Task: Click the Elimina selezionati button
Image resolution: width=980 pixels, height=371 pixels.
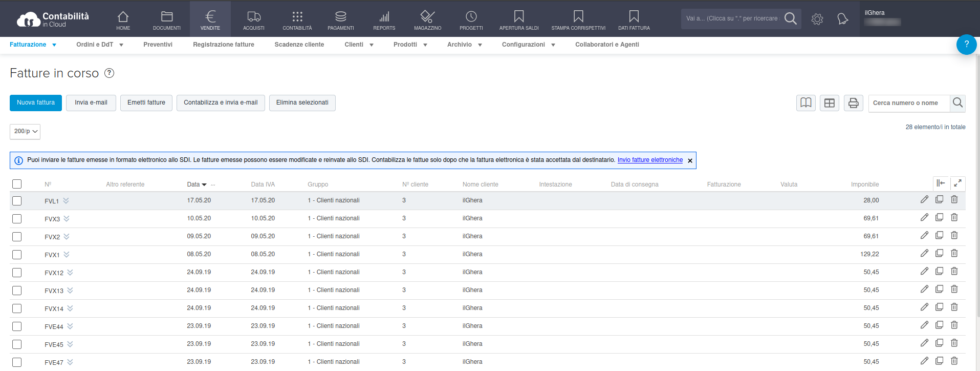Action: click(302, 103)
